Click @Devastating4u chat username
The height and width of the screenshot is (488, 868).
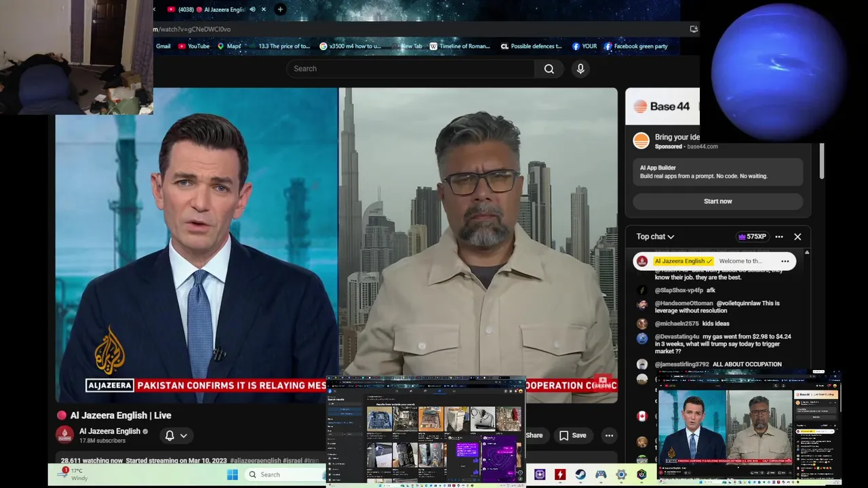click(677, 337)
